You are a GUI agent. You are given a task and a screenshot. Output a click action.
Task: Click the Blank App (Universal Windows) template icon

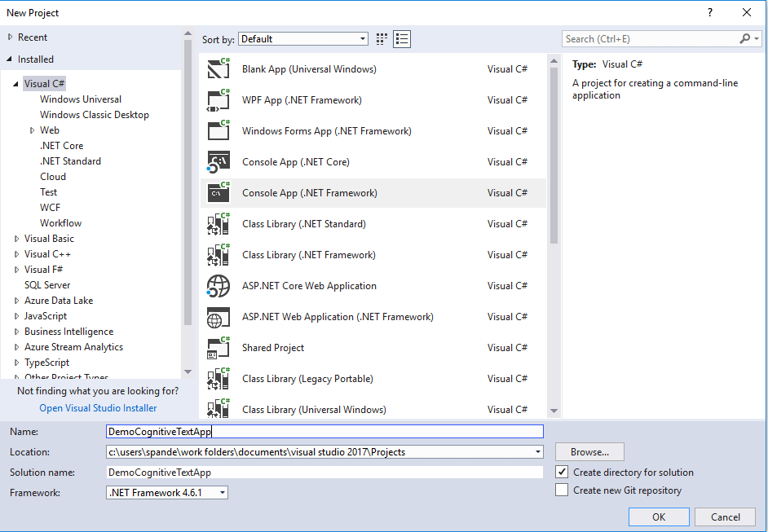tap(218, 69)
